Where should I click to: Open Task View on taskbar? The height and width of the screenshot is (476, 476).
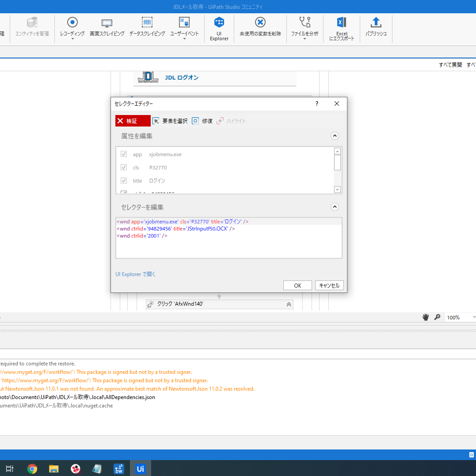pyautogui.click(x=9, y=469)
